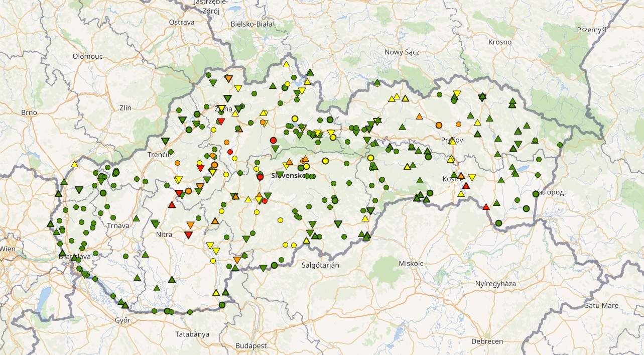Click the isolated yellow triangle near western border
The height and width of the screenshot is (355, 644).
(x=75, y=164)
